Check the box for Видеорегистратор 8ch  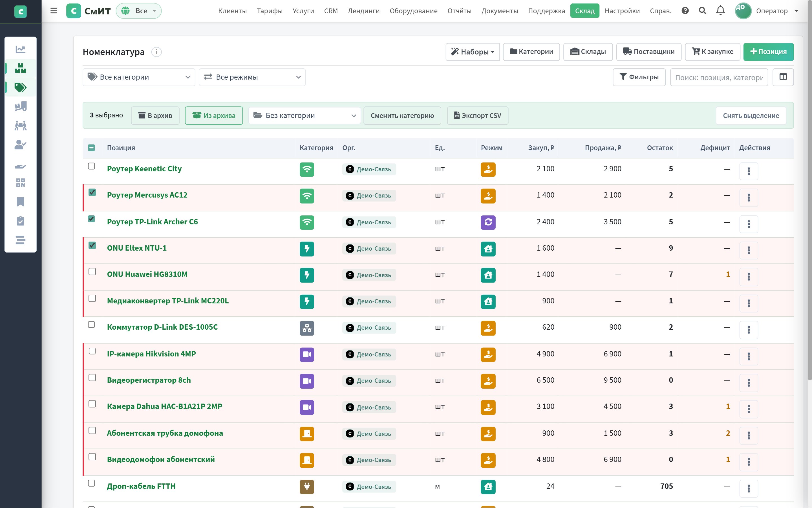click(92, 378)
